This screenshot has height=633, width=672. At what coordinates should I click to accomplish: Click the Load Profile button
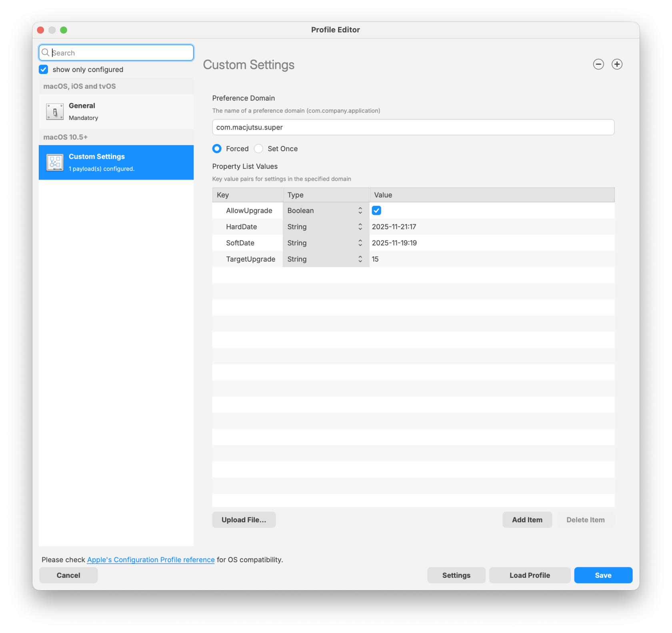530,575
